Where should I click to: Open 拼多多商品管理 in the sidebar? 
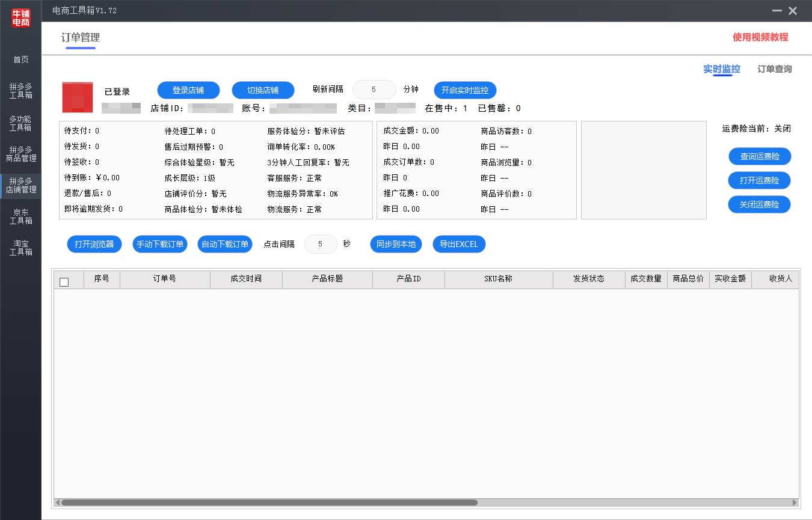(x=21, y=154)
